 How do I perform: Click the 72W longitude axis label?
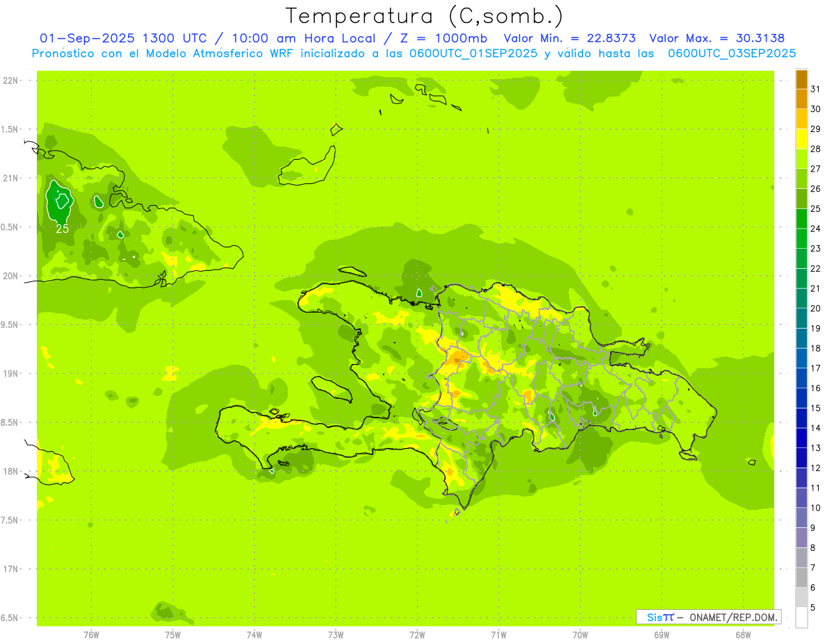(x=417, y=634)
